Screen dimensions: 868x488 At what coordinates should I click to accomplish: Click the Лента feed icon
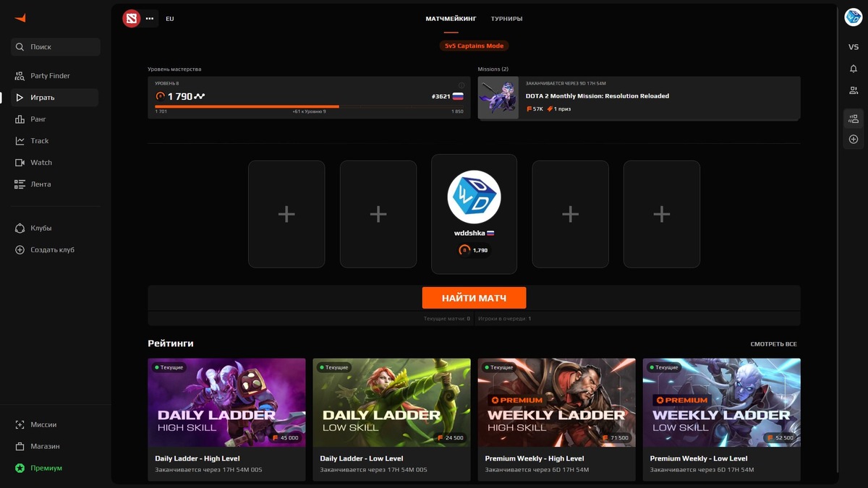[20, 184]
